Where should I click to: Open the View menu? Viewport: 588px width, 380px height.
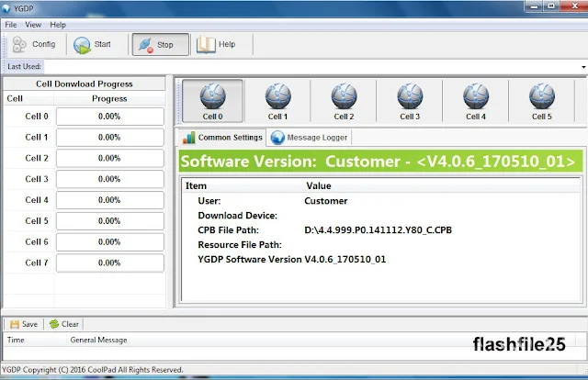pos(33,25)
